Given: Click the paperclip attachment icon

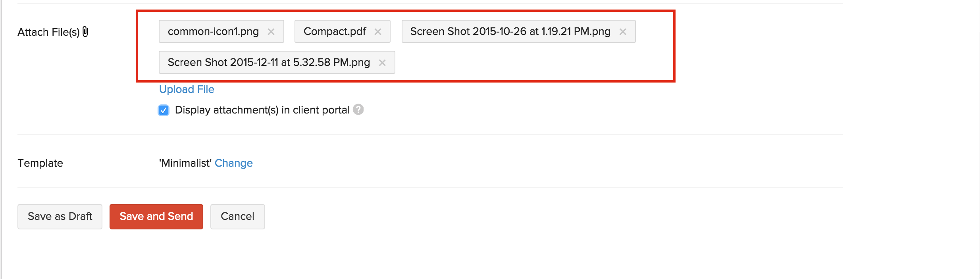Looking at the screenshot, I should point(85,32).
